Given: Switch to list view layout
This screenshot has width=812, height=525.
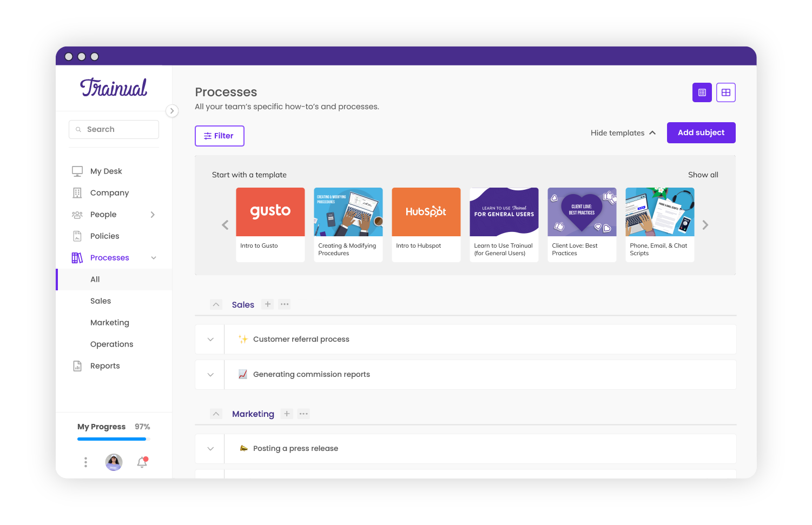Looking at the screenshot, I should click(702, 92).
